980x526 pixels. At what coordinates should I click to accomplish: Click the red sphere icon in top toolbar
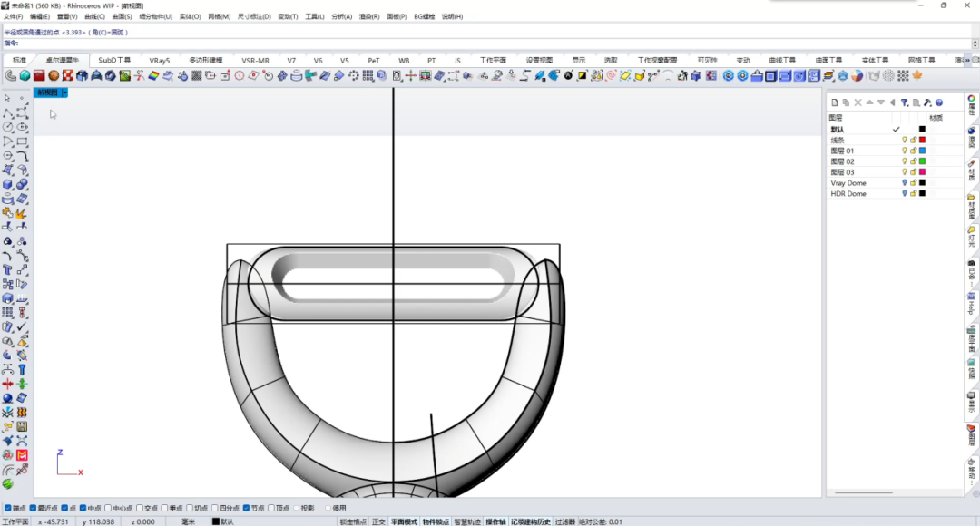54,75
